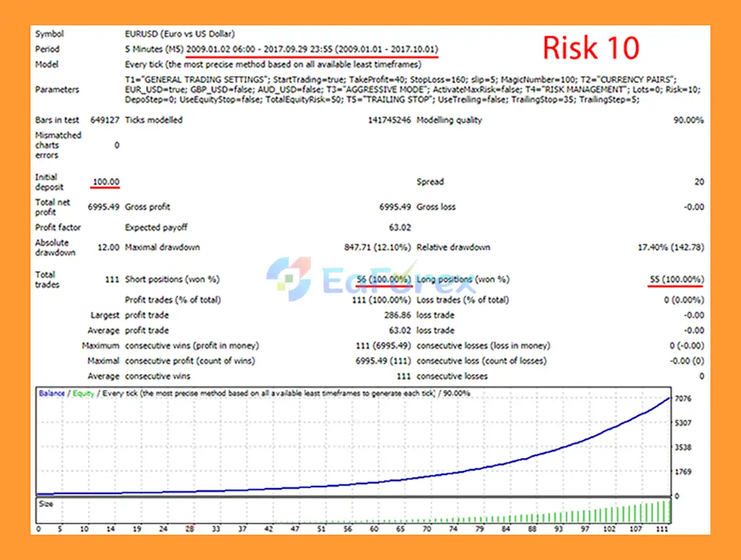The image size is (741, 560).
Task: Select the underlined initial deposit value 100.00
Action: (x=106, y=182)
